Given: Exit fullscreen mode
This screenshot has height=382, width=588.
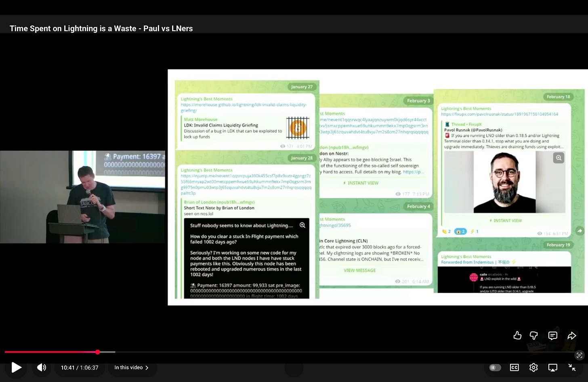Looking at the screenshot, I should click(x=572, y=367).
